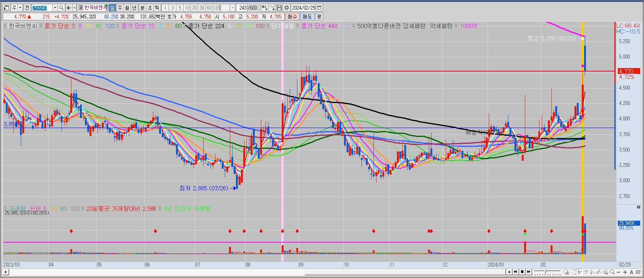
Task: Click the 30 interval button
Action: pos(202,8)
